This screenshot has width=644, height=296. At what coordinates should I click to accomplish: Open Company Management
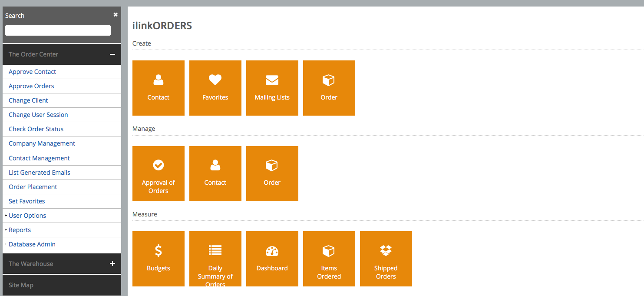point(42,143)
